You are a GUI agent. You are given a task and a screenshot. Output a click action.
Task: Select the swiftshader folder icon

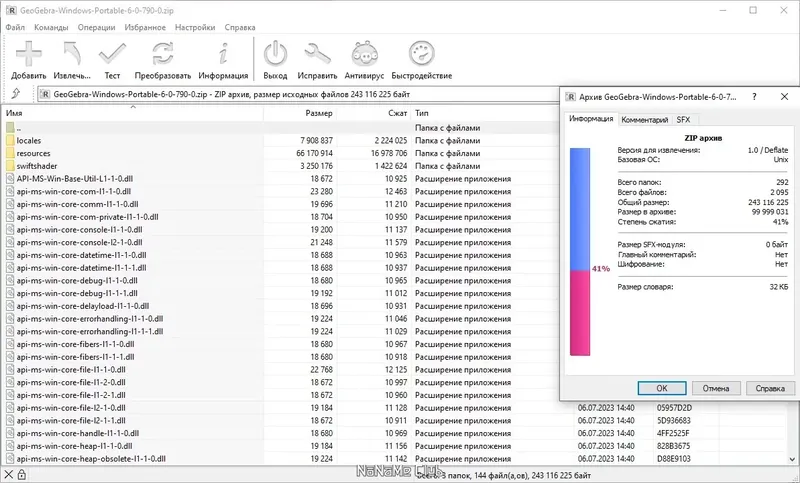[x=10, y=166]
